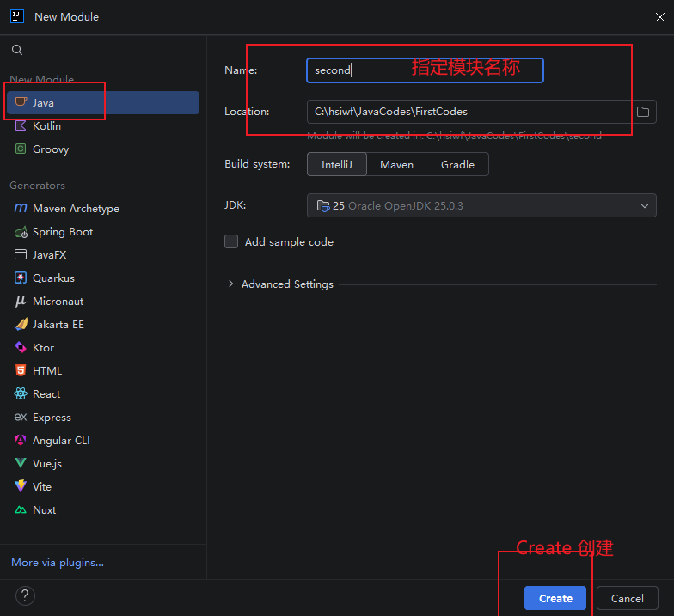Viewport: 674px width, 616px height.
Task: Click the Create button
Action: tap(555, 598)
